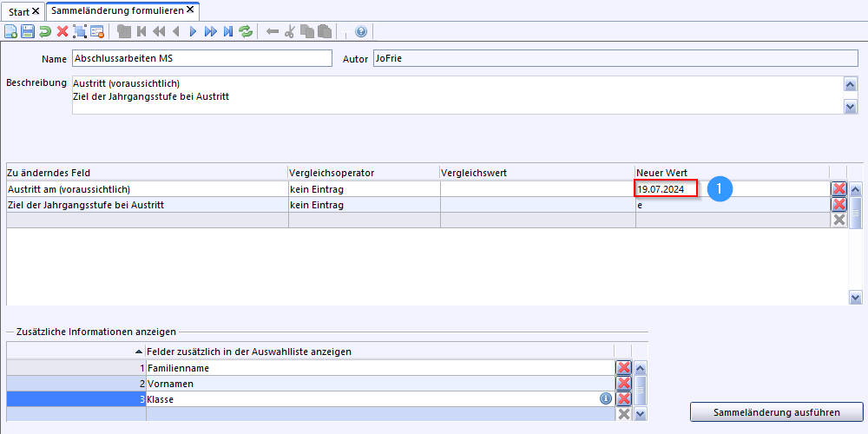
Task: Click the green refresh icon
Action: click(x=247, y=31)
